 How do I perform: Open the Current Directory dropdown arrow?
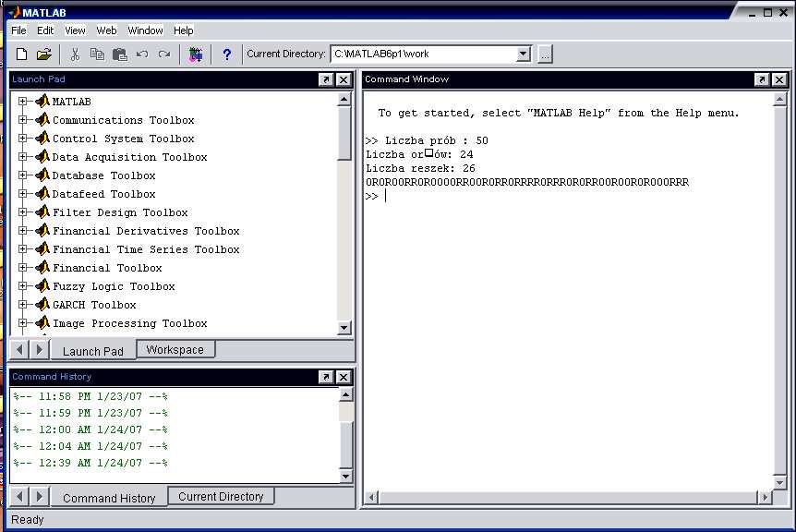click(523, 54)
